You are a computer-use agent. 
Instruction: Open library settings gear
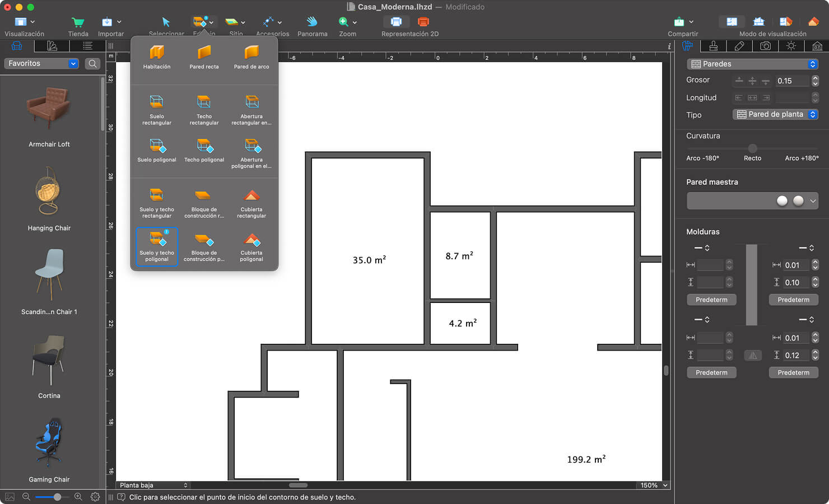tap(95, 497)
